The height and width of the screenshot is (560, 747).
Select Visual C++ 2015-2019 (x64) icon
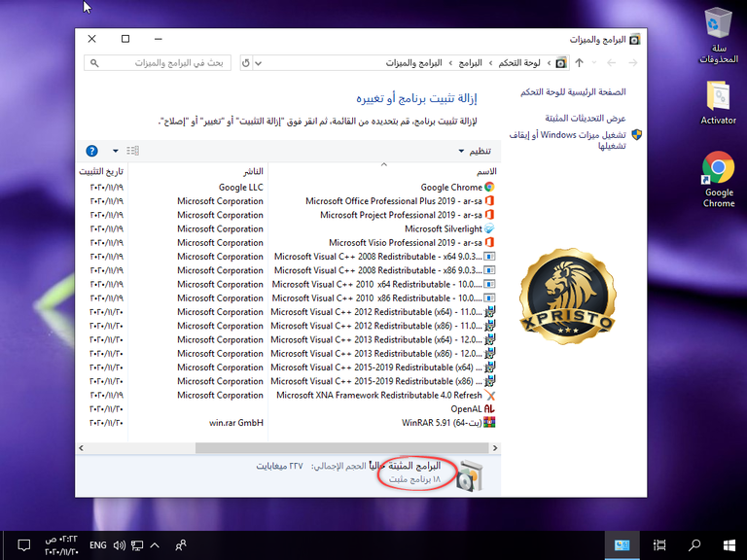tap(489, 367)
